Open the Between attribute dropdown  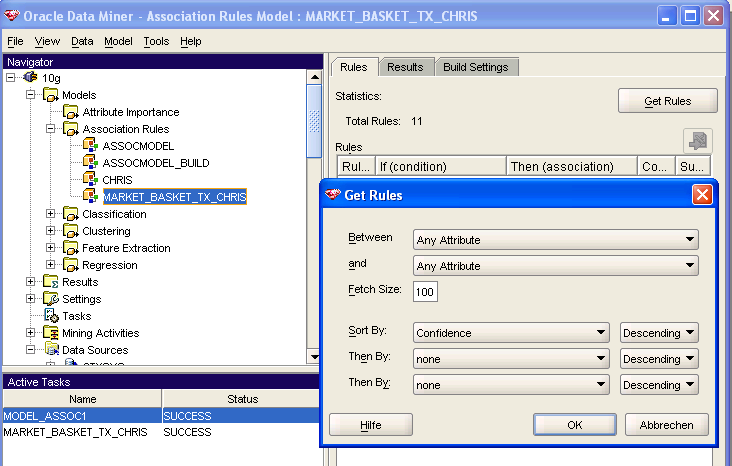click(556, 240)
